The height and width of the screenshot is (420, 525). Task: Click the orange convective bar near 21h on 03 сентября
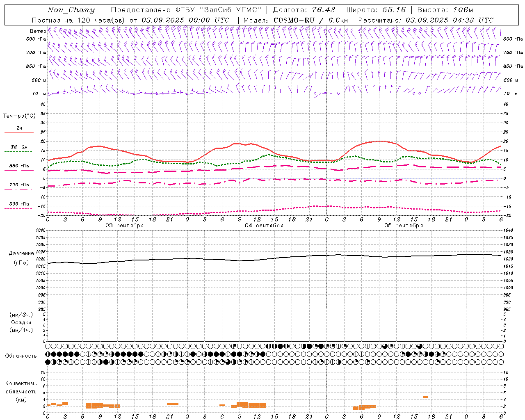(x=173, y=404)
